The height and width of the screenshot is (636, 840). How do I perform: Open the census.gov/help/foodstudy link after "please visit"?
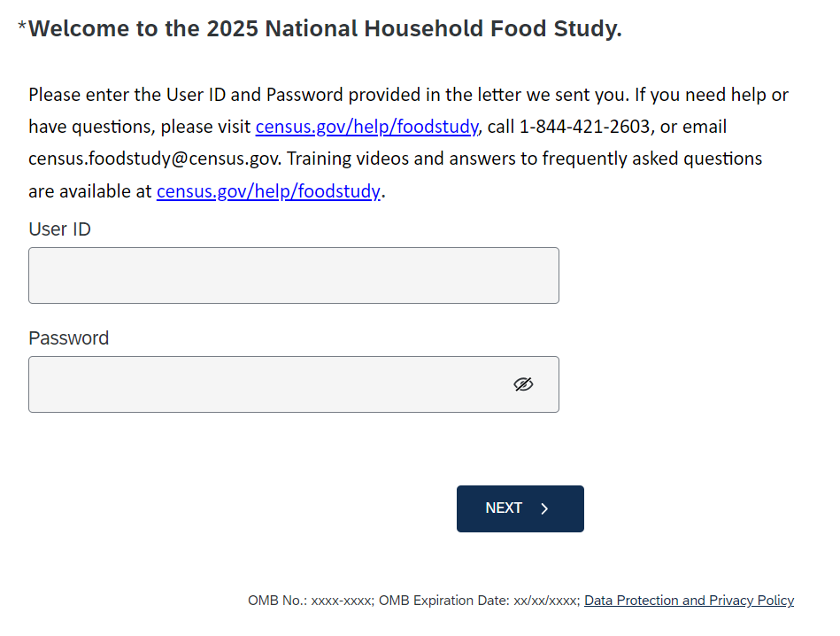click(x=366, y=127)
